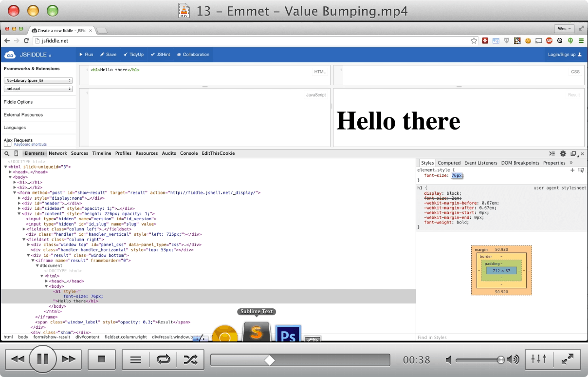Toggle device mode icon next to the magnifier

tap(16, 153)
